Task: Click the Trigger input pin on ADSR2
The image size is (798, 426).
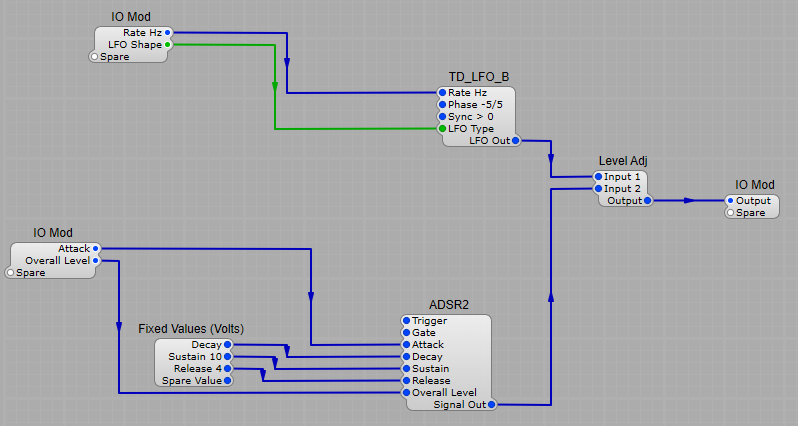Action: (x=405, y=321)
